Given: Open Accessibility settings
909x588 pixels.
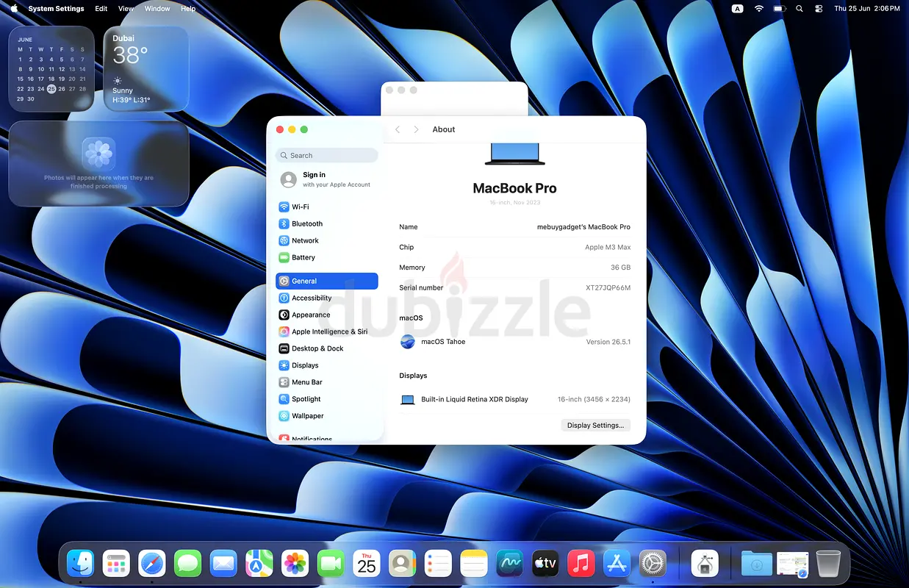Looking at the screenshot, I should coord(326,298).
